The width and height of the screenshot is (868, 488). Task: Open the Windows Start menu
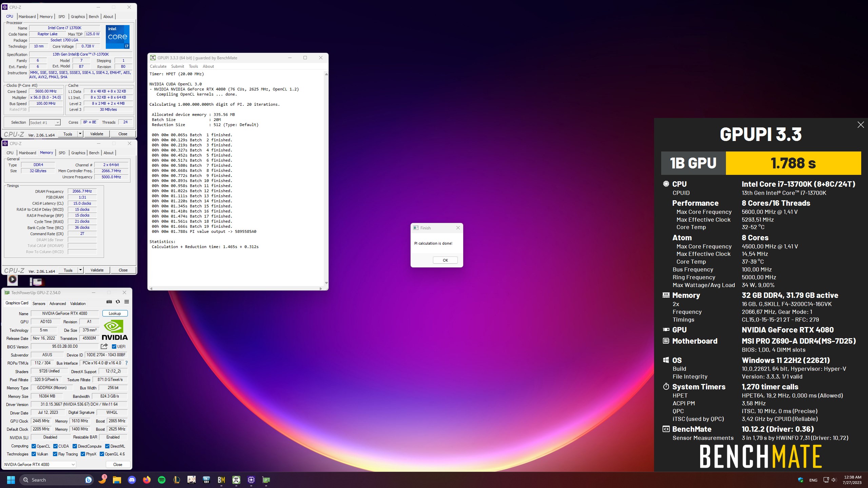pyautogui.click(x=11, y=480)
